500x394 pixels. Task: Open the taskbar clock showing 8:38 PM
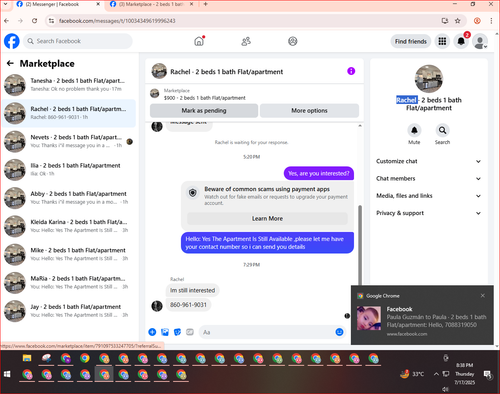pos(465,374)
